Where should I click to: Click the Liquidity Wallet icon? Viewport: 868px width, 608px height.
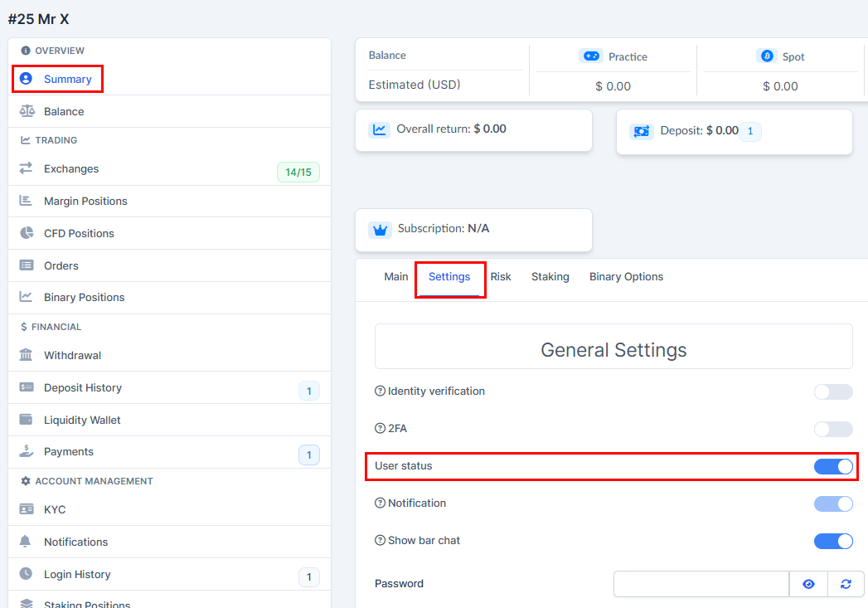27,420
